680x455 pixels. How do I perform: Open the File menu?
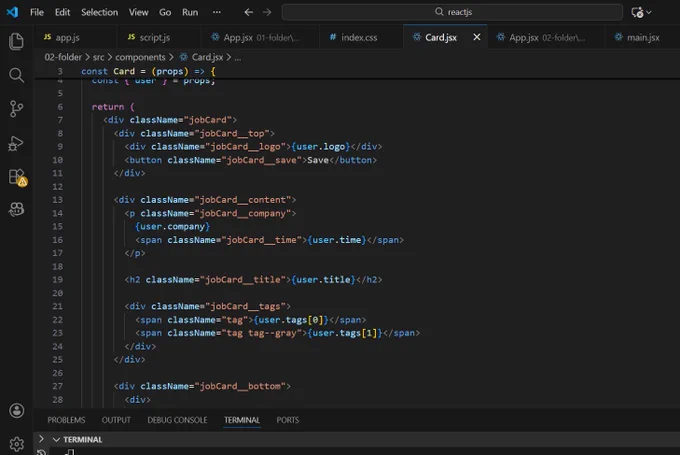coord(37,12)
